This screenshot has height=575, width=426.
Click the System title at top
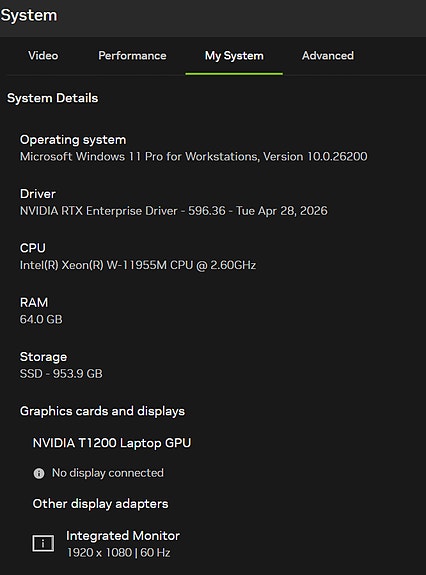29,15
